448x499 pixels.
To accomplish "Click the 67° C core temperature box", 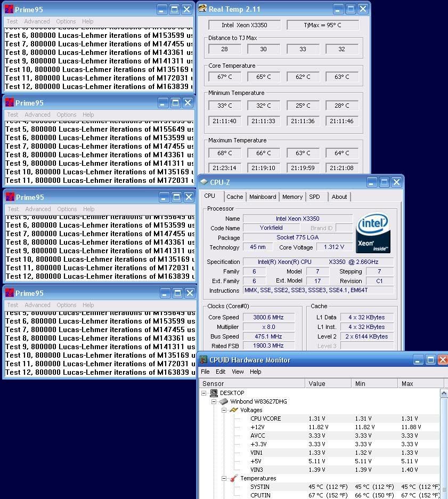I will [x=224, y=77].
